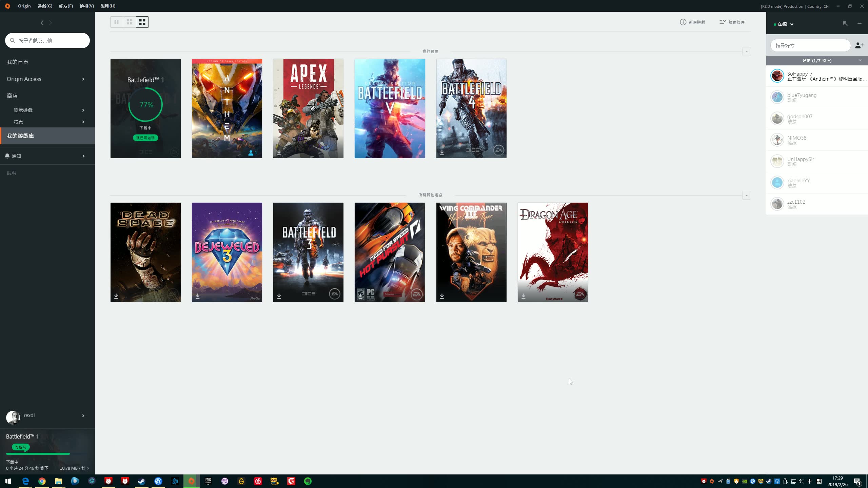Minimize the friends list panel
The height and width of the screenshot is (488, 868).
pyautogui.click(x=859, y=23)
